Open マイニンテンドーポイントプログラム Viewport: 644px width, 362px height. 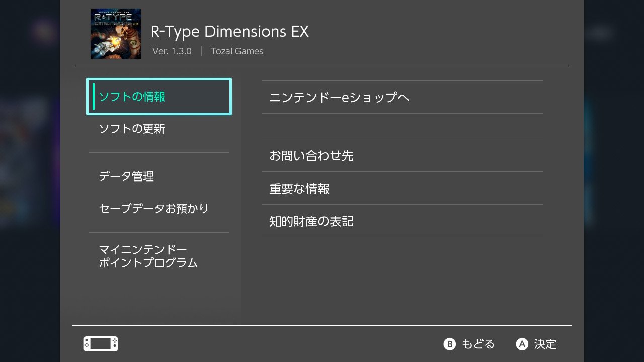click(159, 256)
